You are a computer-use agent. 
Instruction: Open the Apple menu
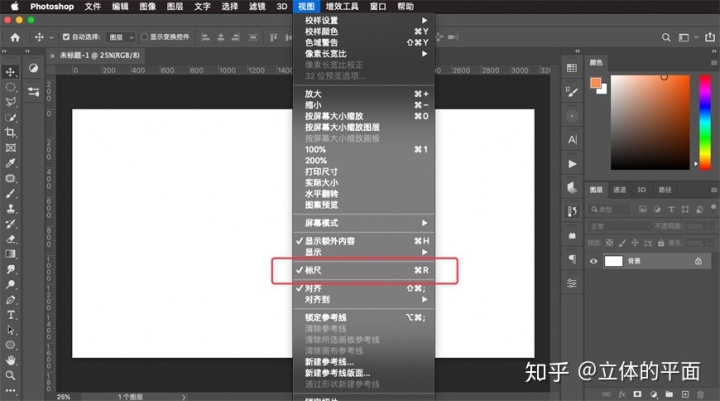point(15,6)
